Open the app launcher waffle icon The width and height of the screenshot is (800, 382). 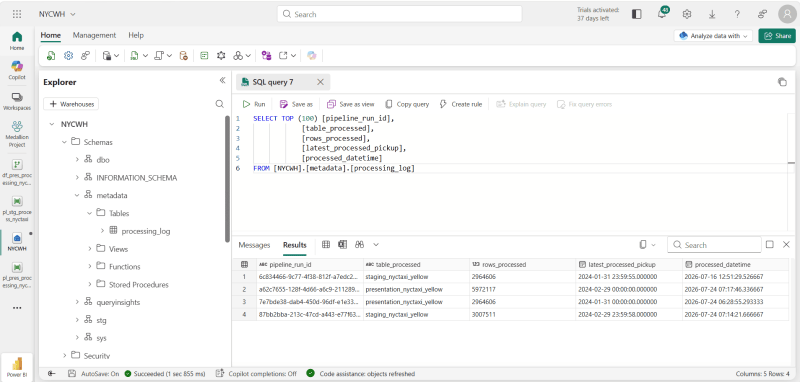(17, 14)
